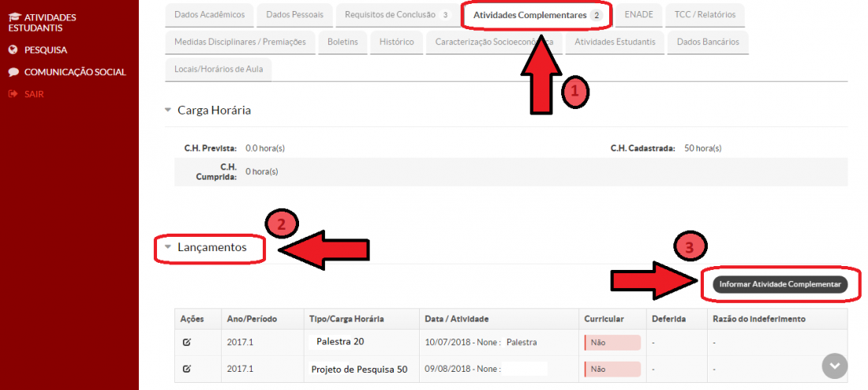Open Pesquisa in the sidebar menu

pyautogui.click(x=46, y=50)
